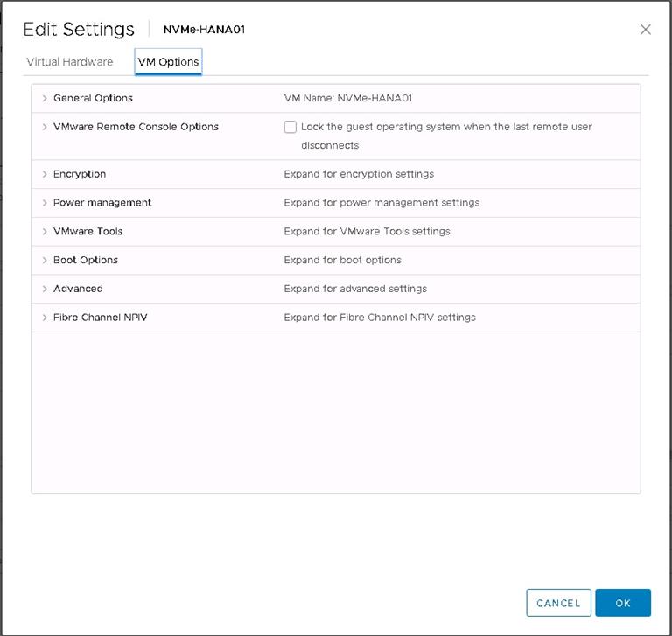Click the VMware Remote Console Options label
Image resolution: width=672 pixels, height=636 pixels.
(x=136, y=127)
